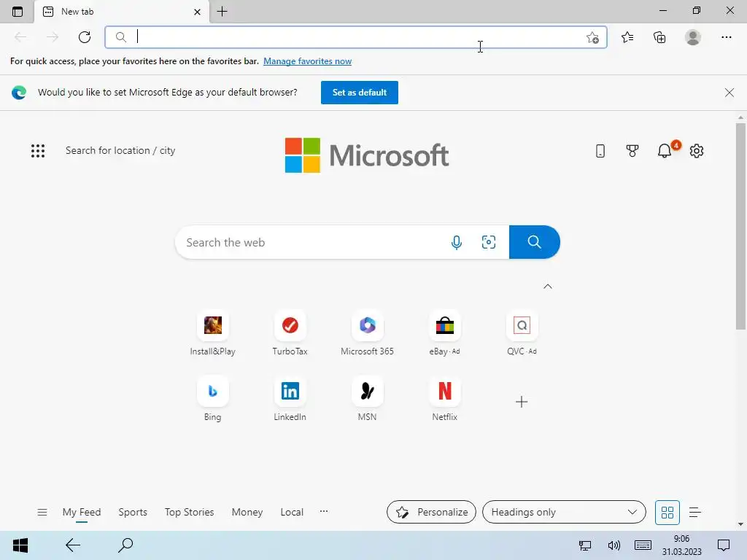Image resolution: width=747 pixels, height=560 pixels.
Task: Click the address bar input
Action: coord(355,37)
